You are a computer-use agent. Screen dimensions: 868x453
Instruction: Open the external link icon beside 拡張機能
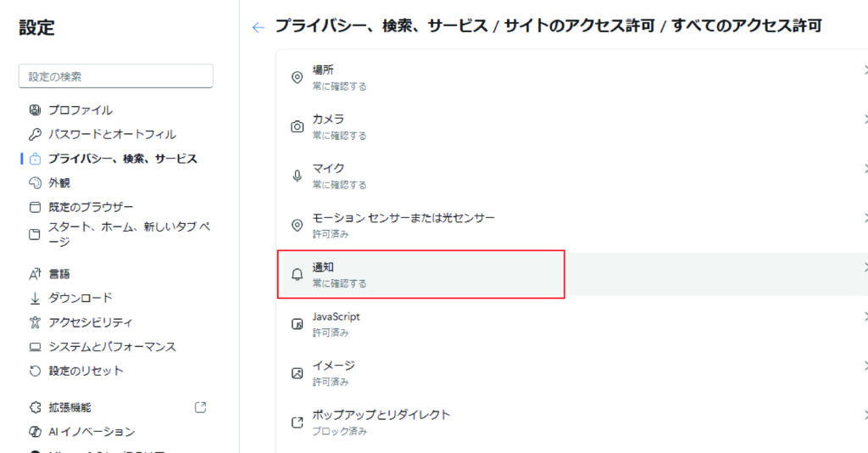[x=200, y=407]
